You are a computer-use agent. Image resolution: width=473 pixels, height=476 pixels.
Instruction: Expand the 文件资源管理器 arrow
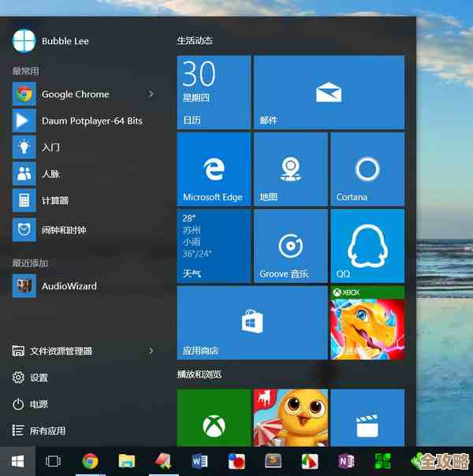[x=151, y=351]
